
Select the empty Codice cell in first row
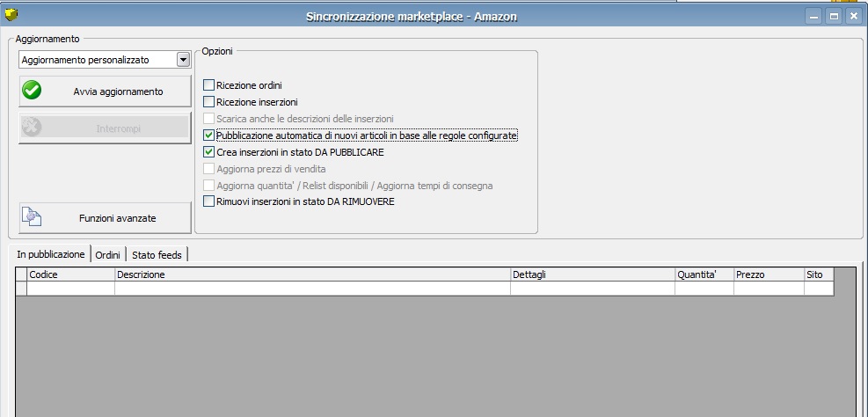pos(71,288)
